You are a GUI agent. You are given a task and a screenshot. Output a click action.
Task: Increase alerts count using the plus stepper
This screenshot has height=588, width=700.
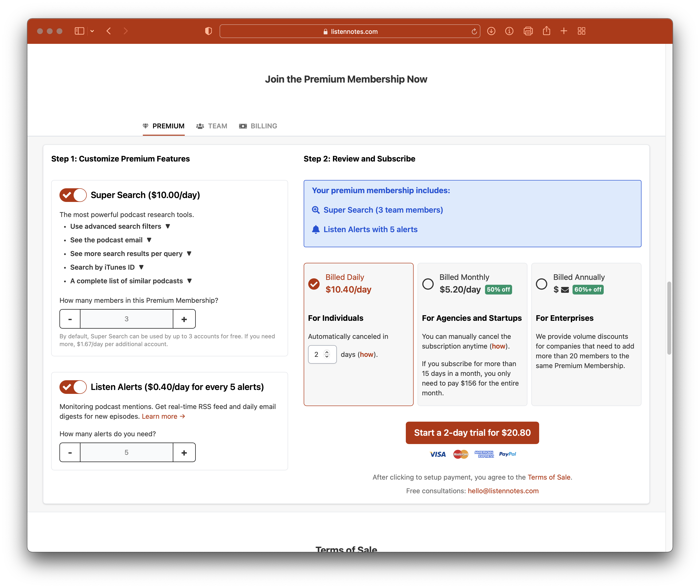point(184,452)
